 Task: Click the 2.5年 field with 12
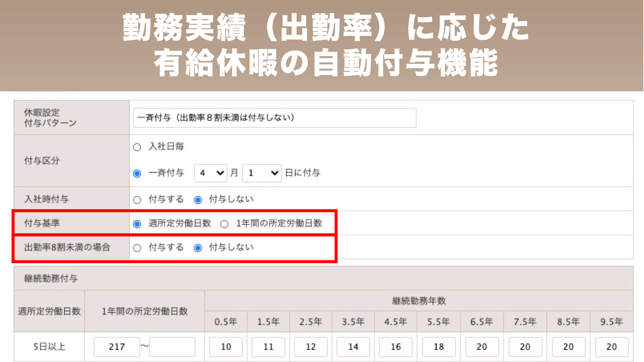311,347
